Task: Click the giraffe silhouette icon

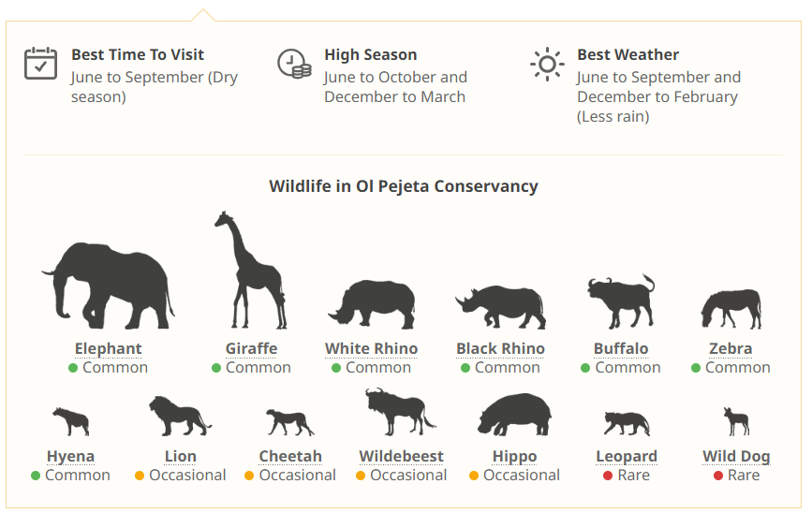Action: click(x=249, y=271)
